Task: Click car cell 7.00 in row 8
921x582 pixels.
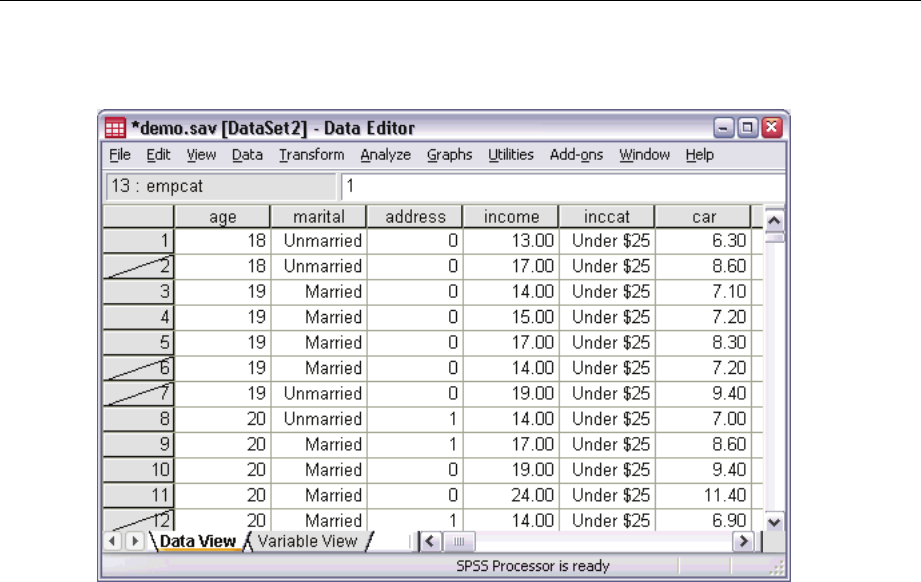Action: click(x=704, y=419)
